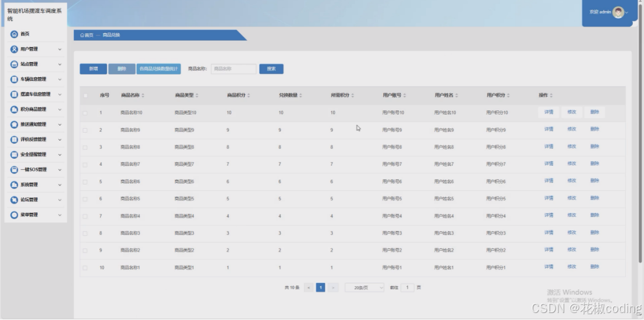Go to the previous page arrow
This screenshot has height=320, width=644.
(309, 287)
